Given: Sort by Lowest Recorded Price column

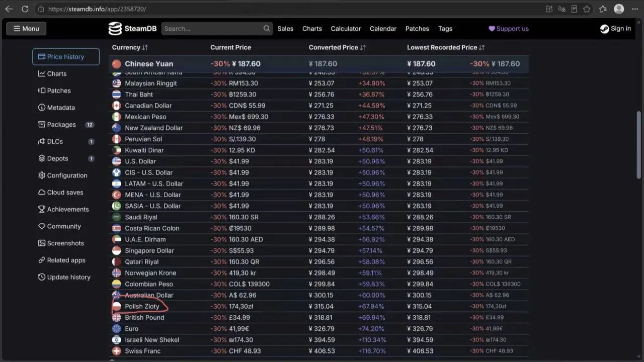Looking at the screenshot, I should (x=446, y=47).
